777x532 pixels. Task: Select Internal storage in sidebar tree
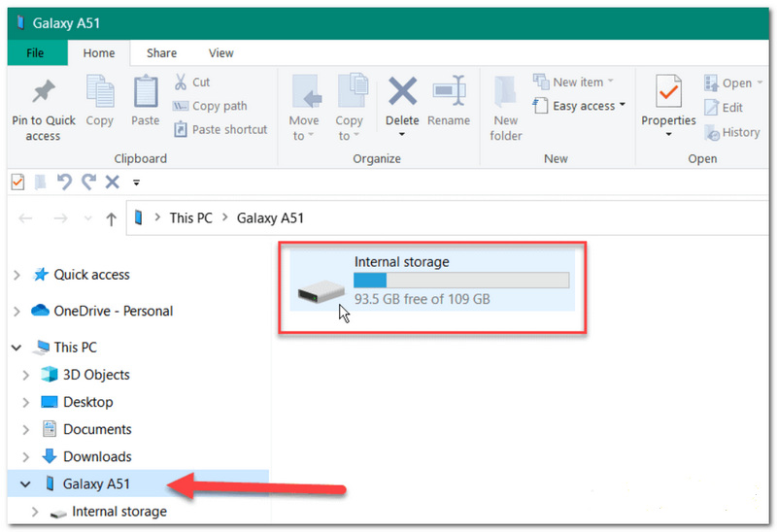point(119,512)
